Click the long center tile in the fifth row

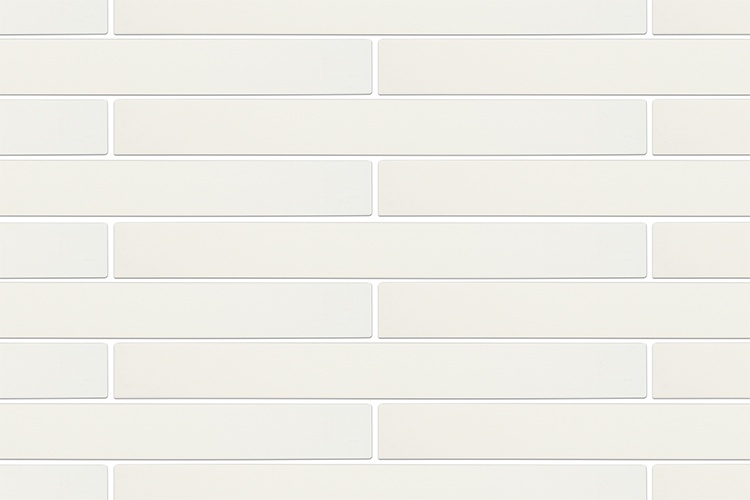click(x=380, y=249)
